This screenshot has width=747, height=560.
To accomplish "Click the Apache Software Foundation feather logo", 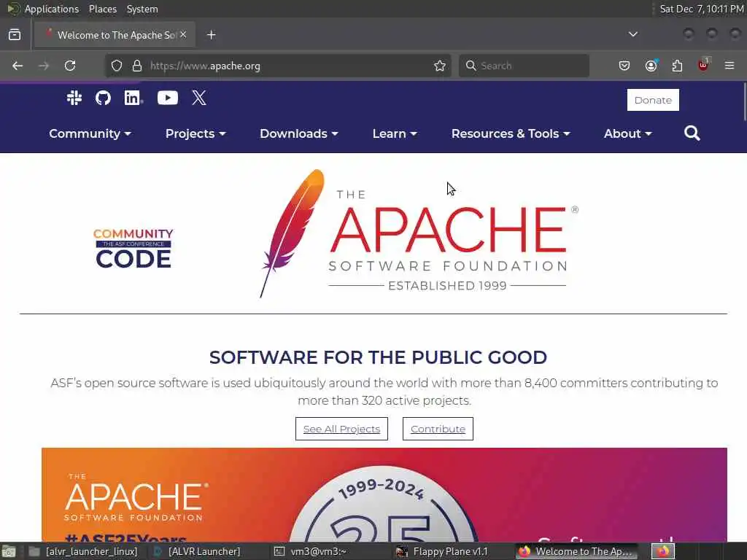I will 419,233.
